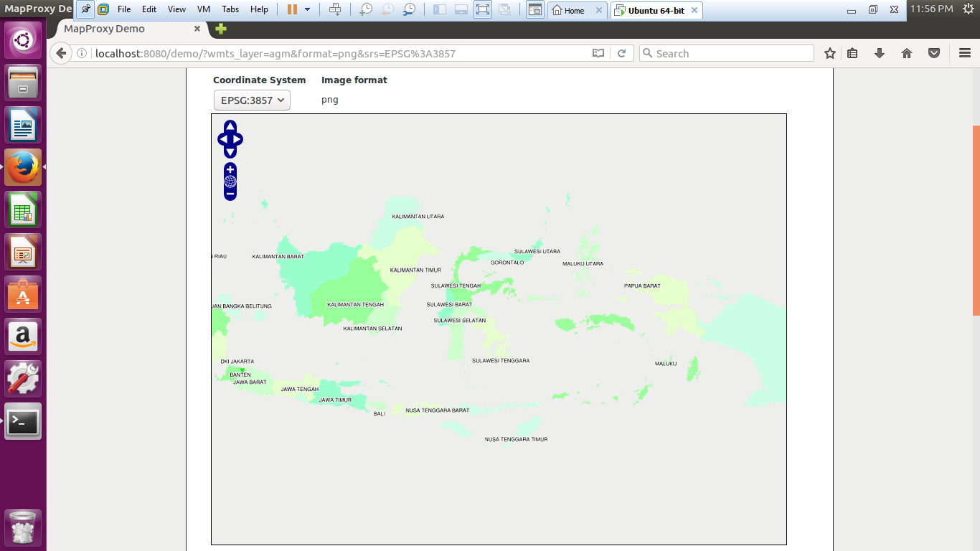The image size is (980, 551).
Task: Open the VM power options dropdown arrow
Action: tap(308, 9)
